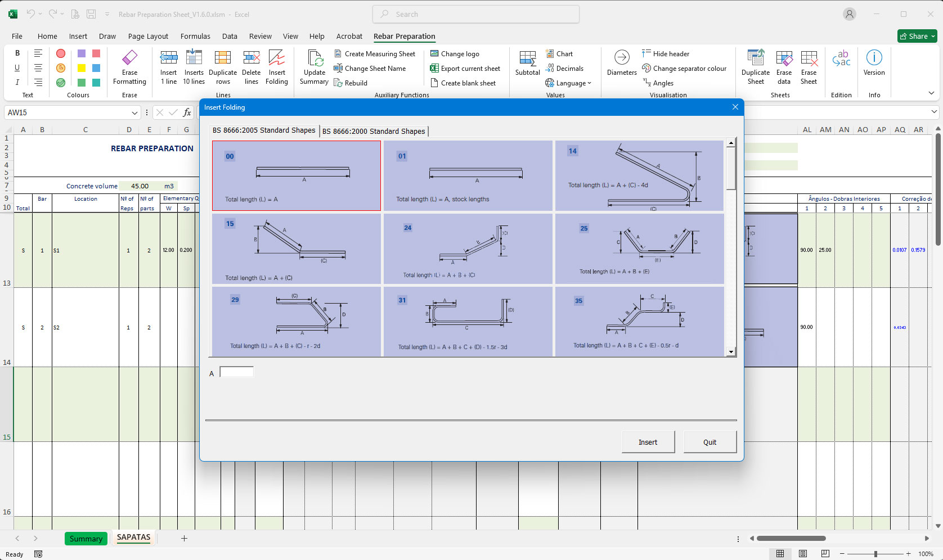Click the Erase Formatting icon

tap(129, 57)
